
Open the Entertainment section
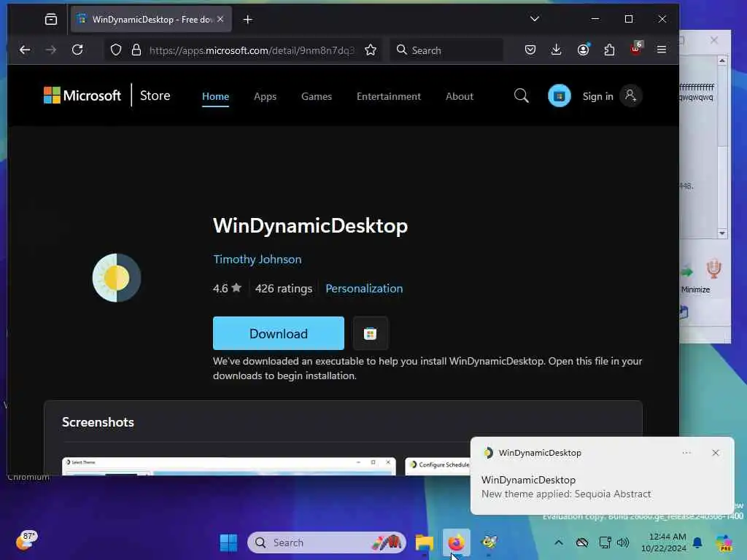389,96
